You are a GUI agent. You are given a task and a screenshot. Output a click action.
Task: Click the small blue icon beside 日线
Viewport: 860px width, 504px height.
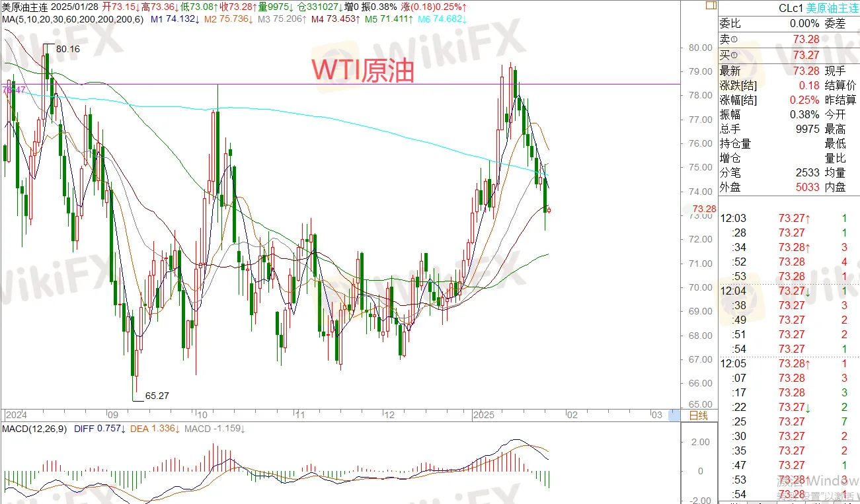674,415
